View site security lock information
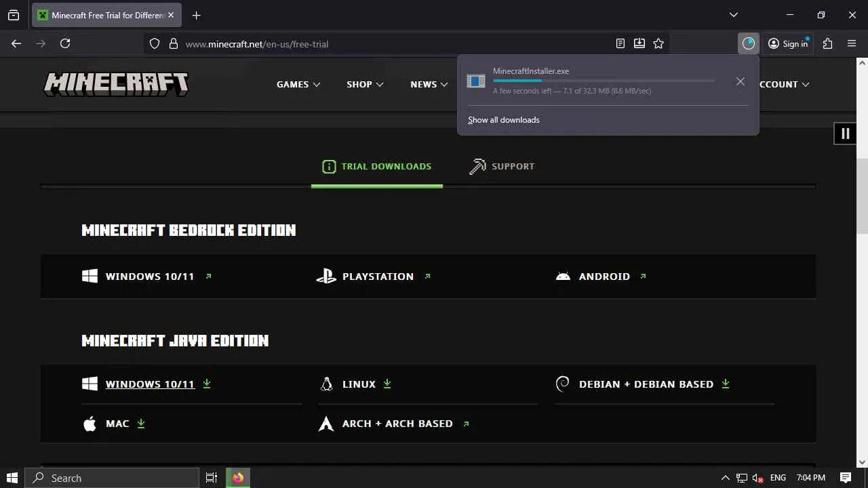This screenshot has width=868, height=488. tap(174, 43)
